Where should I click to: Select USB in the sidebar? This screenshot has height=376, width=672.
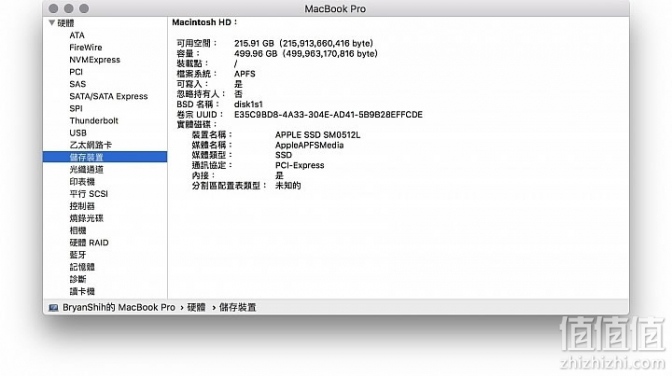(78, 133)
